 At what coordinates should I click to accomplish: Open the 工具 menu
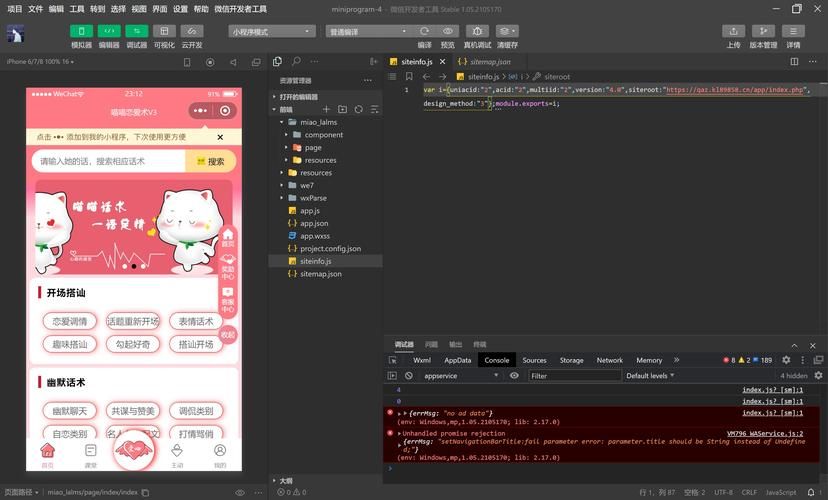(x=77, y=9)
